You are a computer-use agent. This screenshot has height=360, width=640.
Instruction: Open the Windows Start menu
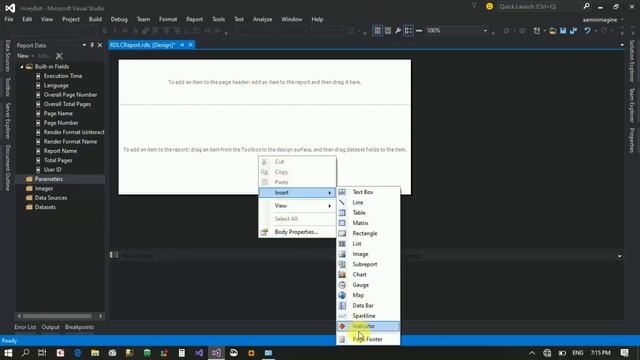8,353
